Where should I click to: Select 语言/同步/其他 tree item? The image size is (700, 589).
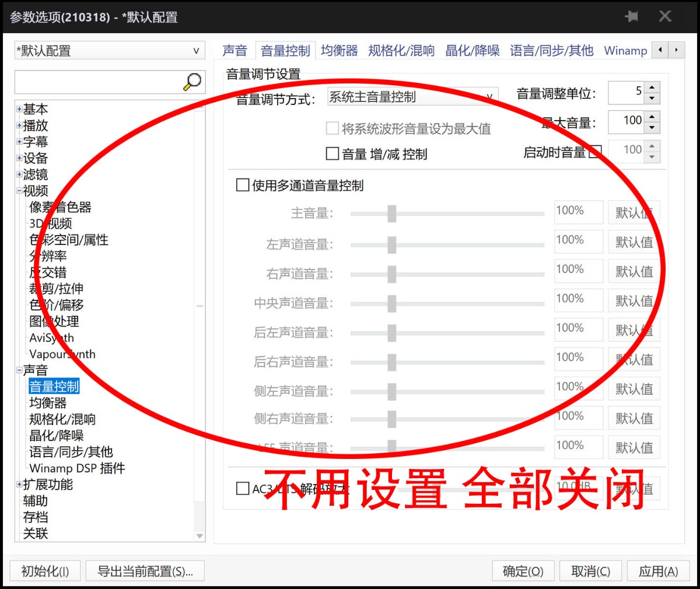[71, 452]
